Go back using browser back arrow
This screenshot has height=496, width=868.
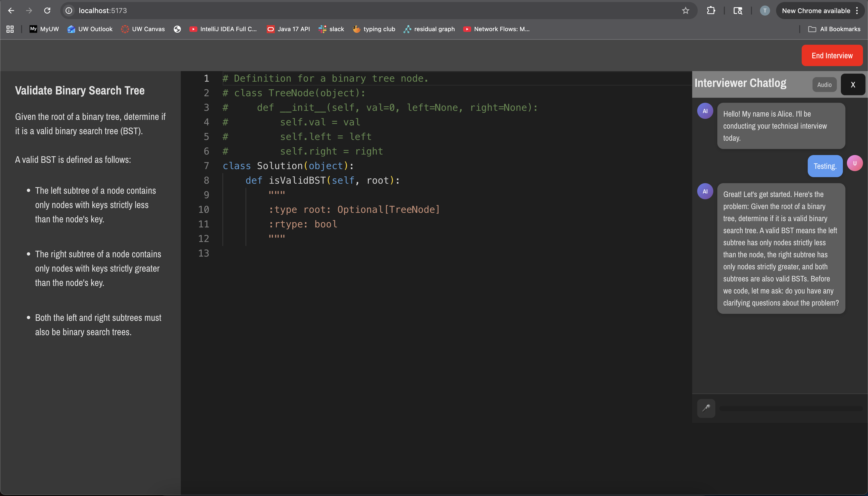pos(11,11)
